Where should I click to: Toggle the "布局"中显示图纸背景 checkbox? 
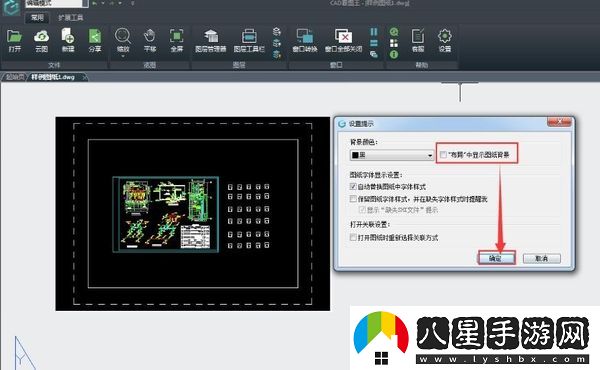[443, 155]
